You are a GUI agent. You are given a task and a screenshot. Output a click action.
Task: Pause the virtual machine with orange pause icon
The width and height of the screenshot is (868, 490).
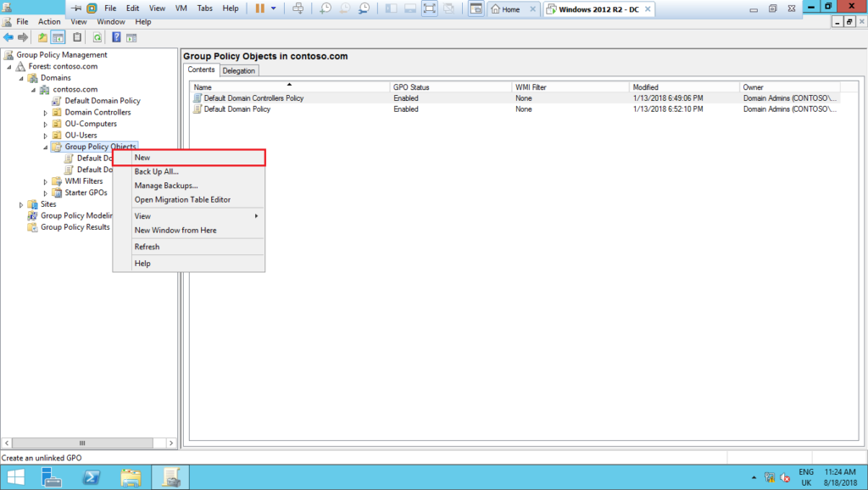coord(259,8)
